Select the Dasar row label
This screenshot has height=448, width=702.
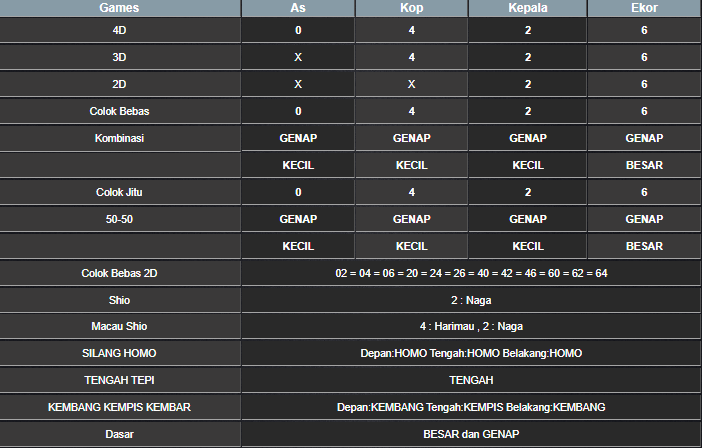coord(119,434)
